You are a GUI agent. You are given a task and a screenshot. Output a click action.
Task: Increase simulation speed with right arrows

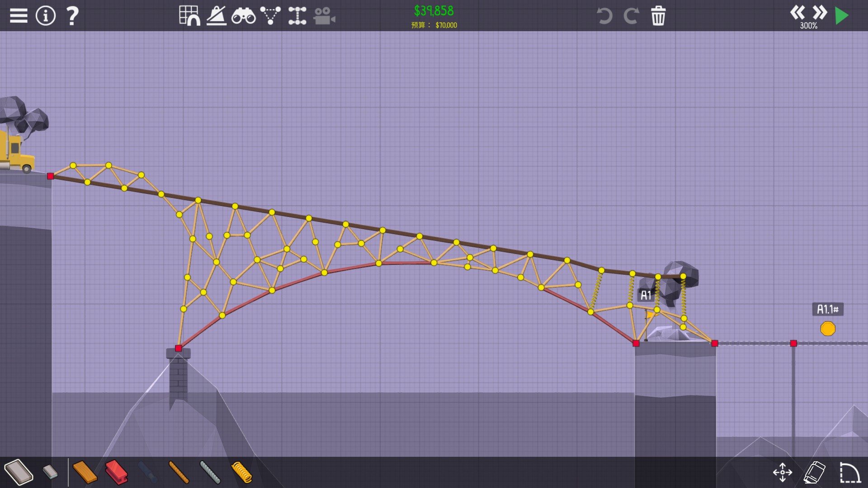(x=820, y=12)
